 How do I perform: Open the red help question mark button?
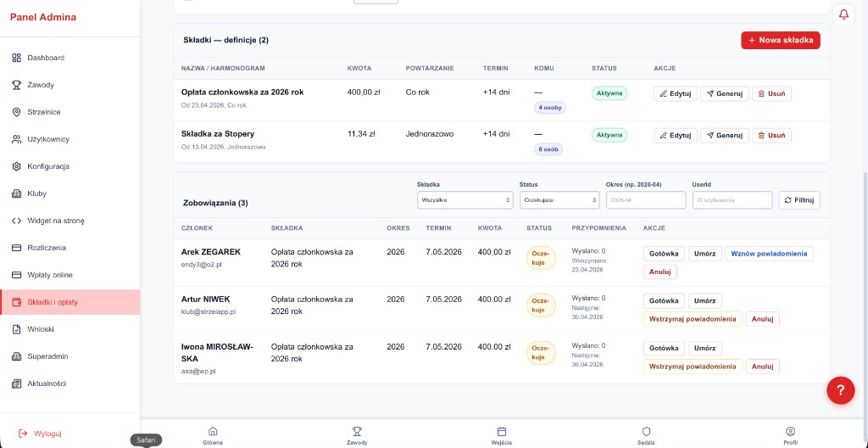point(840,390)
